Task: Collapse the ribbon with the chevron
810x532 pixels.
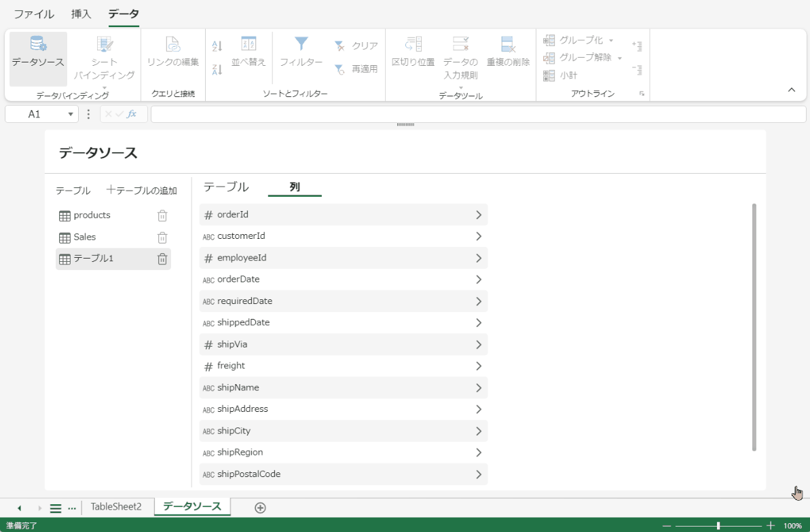Action: (791, 90)
